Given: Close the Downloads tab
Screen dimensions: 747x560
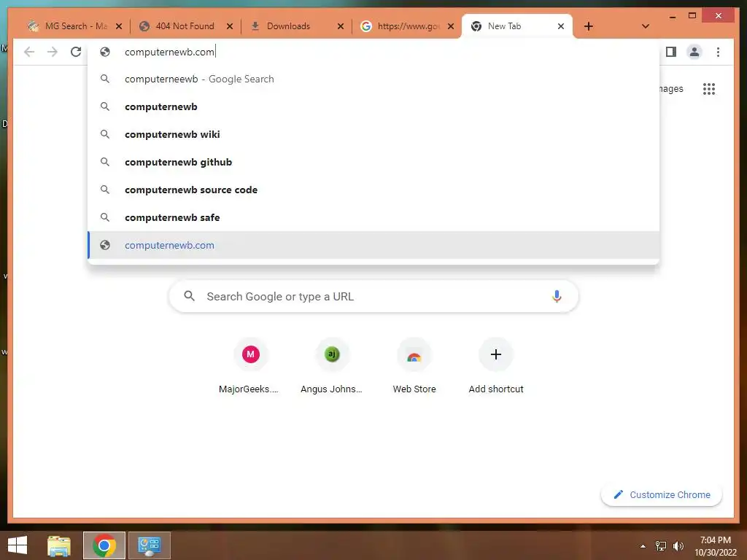Looking at the screenshot, I should click(x=340, y=26).
